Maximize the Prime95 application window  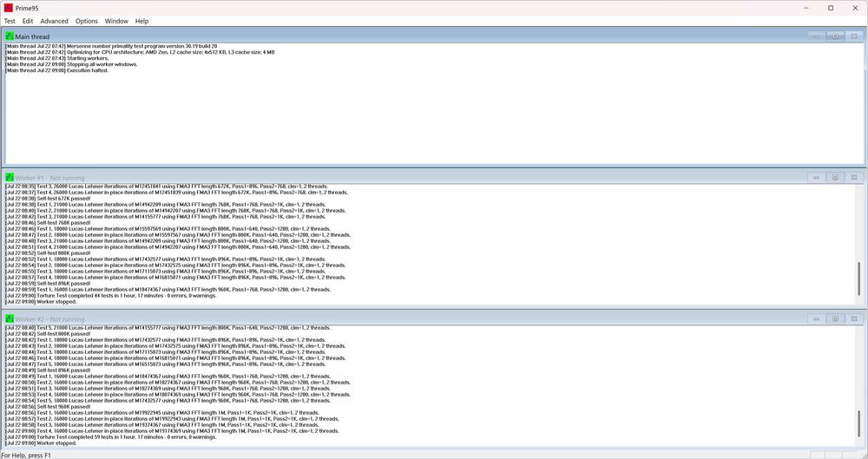pos(831,8)
